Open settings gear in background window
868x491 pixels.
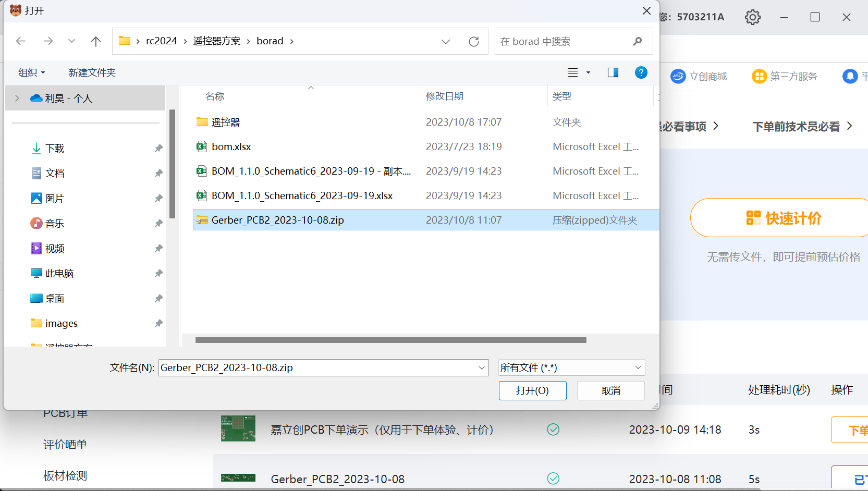tap(753, 17)
